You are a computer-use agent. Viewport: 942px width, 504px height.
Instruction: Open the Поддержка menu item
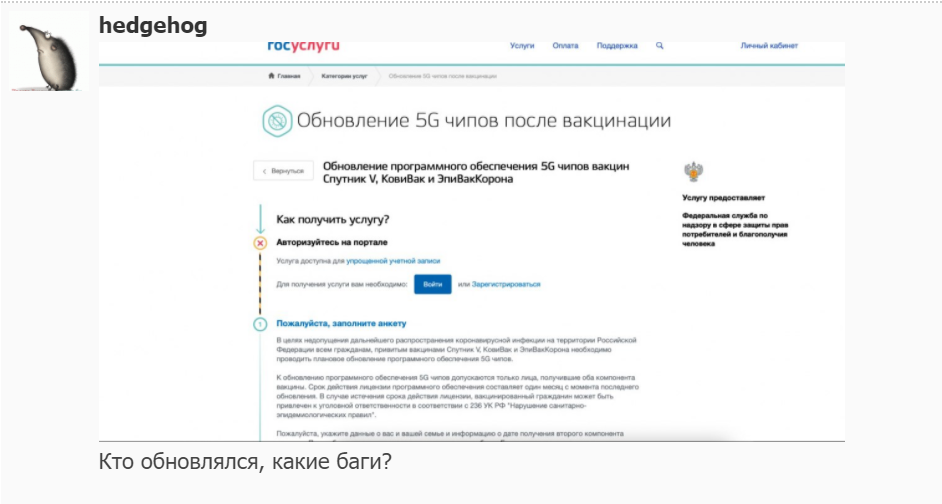click(x=617, y=46)
